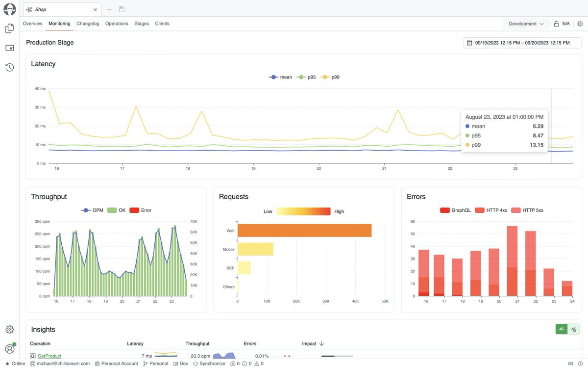Open the settings gear in the top right
Screen dimensions: 588x368
581,23
